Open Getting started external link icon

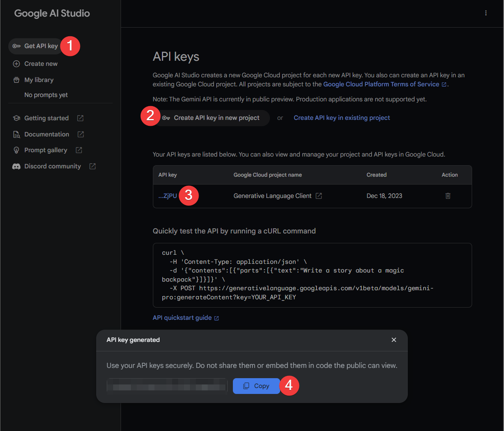[80, 118]
